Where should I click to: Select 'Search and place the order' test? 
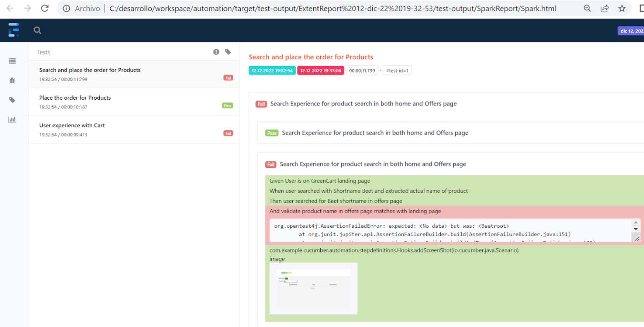point(90,70)
